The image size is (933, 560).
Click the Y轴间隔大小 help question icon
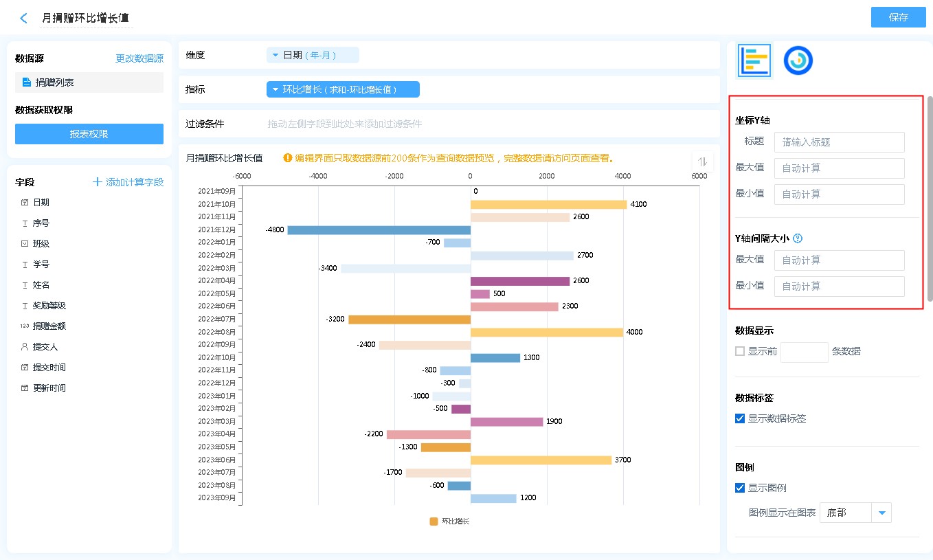[798, 238]
